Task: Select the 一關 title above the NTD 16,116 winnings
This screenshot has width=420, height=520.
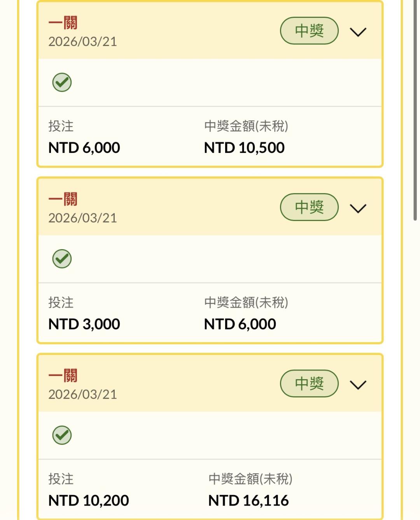Action: (x=63, y=376)
